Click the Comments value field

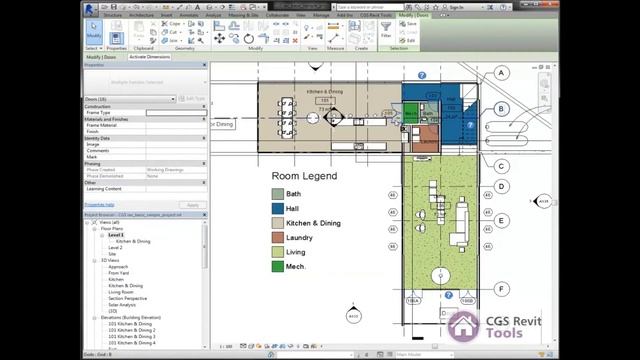pos(176,151)
